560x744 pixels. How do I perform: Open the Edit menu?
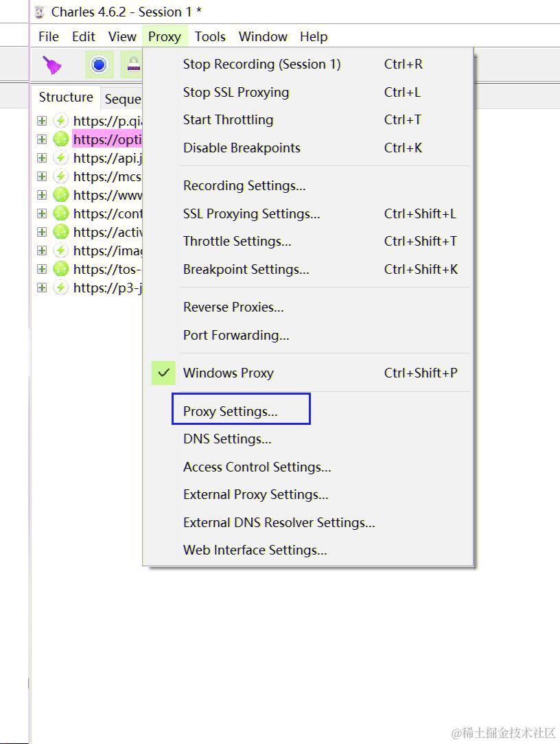pos(84,36)
